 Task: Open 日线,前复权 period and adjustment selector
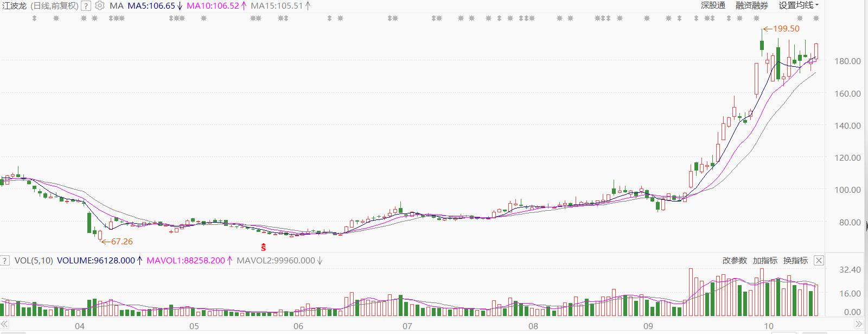click(54, 6)
